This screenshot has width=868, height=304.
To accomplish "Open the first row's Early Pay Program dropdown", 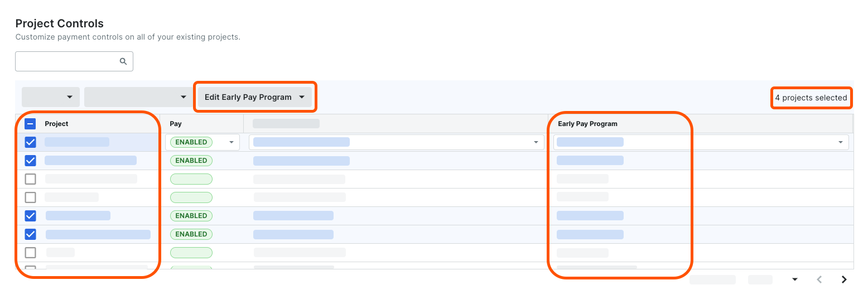I will tap(701, 142).
